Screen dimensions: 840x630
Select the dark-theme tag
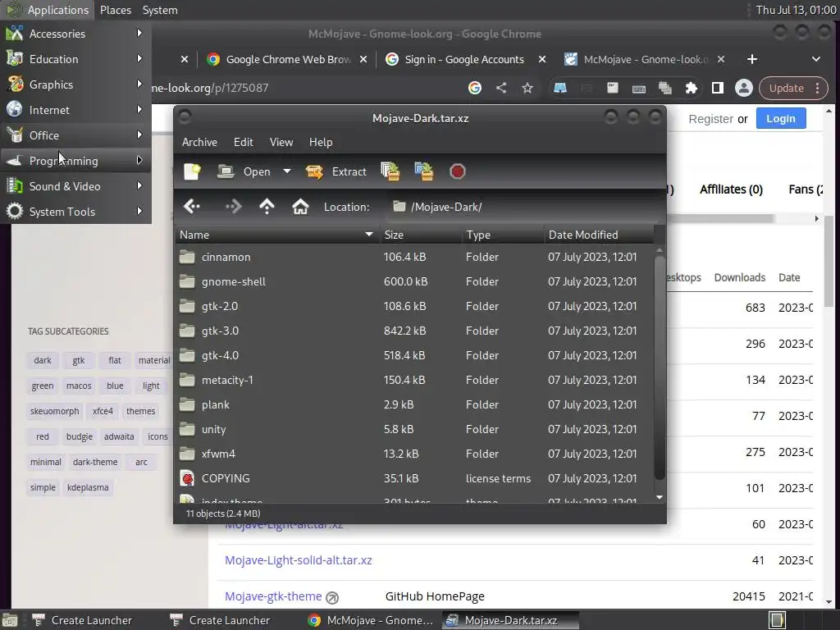pos(95,462)
